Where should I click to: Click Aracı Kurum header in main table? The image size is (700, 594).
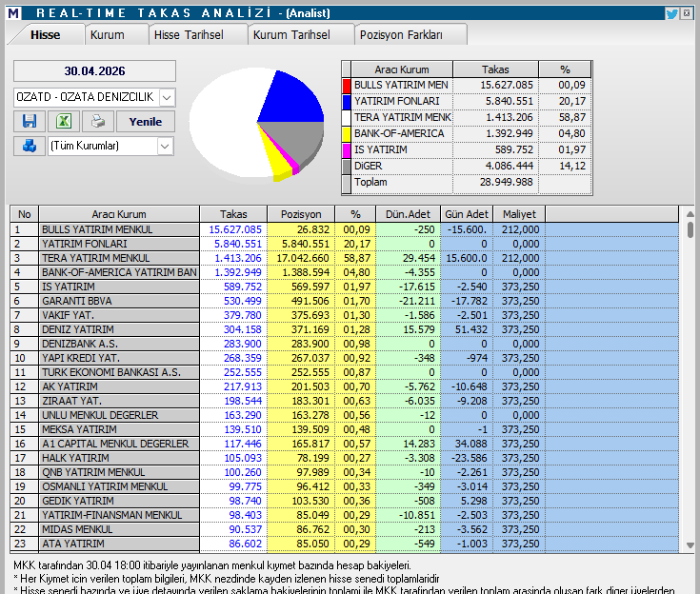tap(119, 214)
